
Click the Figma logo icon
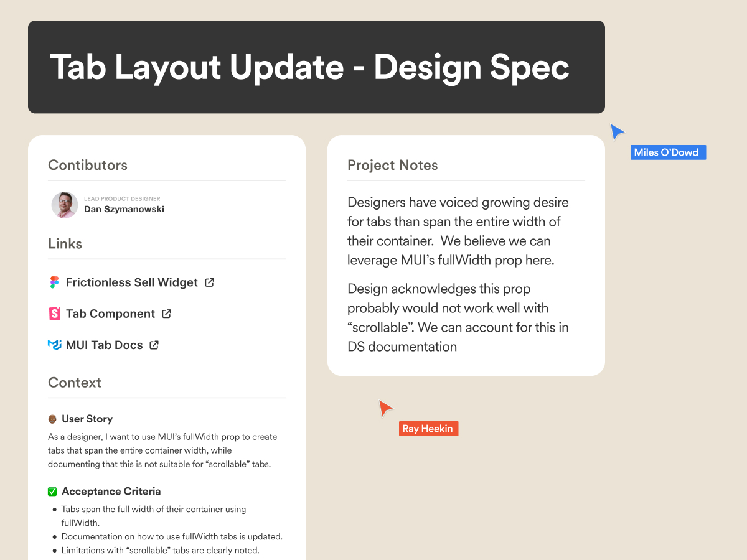pyautogui.click(x=54, y=282)
